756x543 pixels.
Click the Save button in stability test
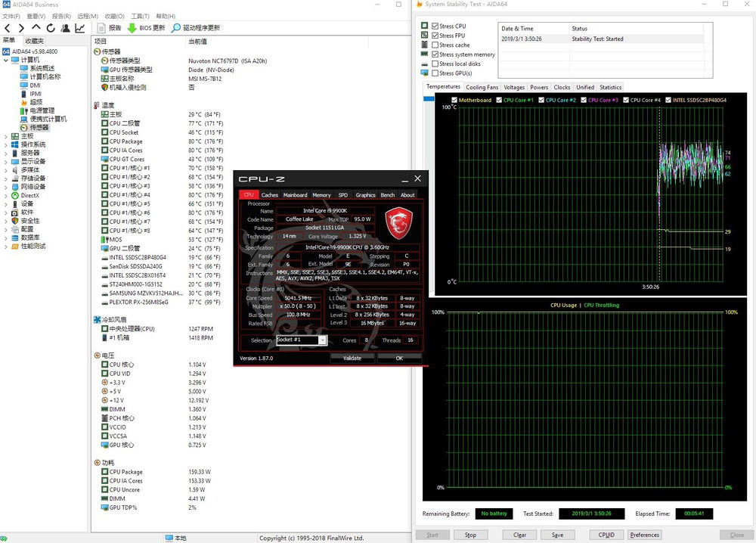pos(557,535)
